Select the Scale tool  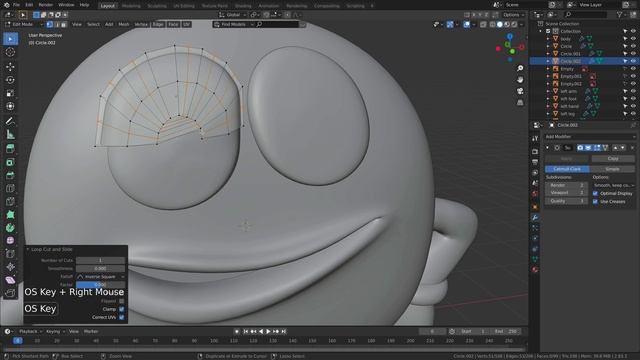coord(10,93)
